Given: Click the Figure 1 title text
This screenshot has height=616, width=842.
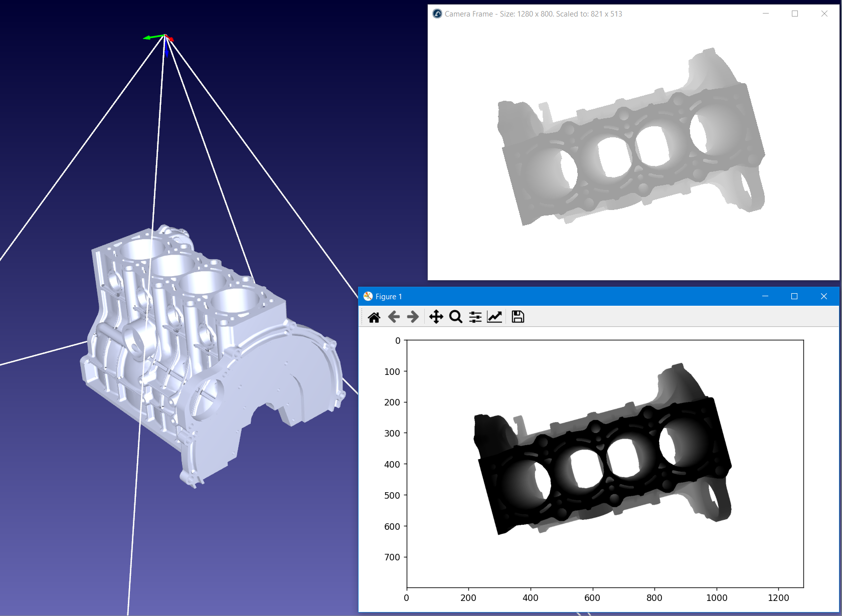Looking at the screenshot, I should pos(389,297).
